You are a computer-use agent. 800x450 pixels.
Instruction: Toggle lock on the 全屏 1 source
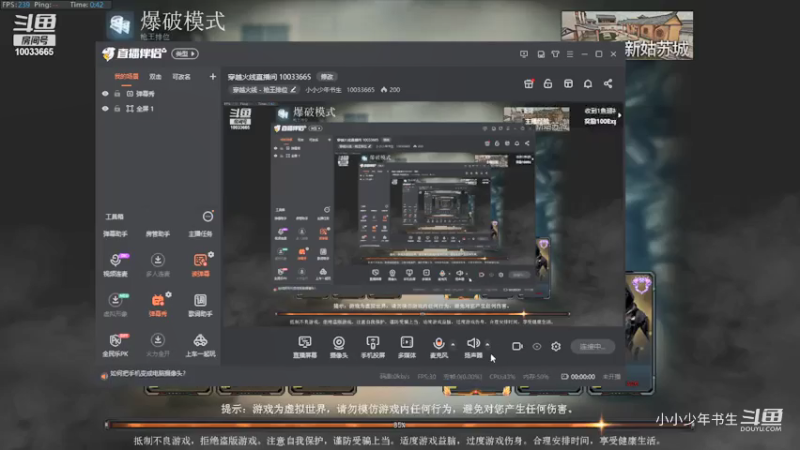[117, 109]
